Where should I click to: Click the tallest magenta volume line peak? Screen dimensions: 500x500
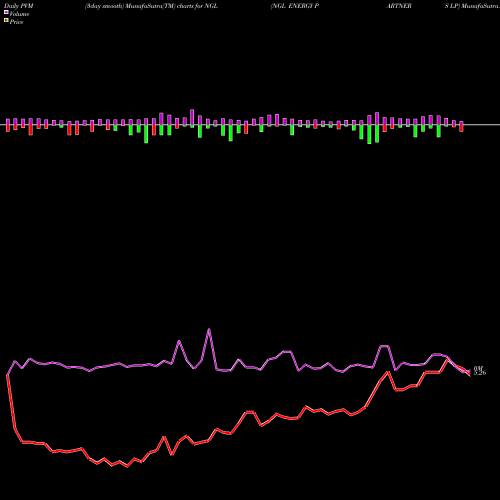coord(209,330)
